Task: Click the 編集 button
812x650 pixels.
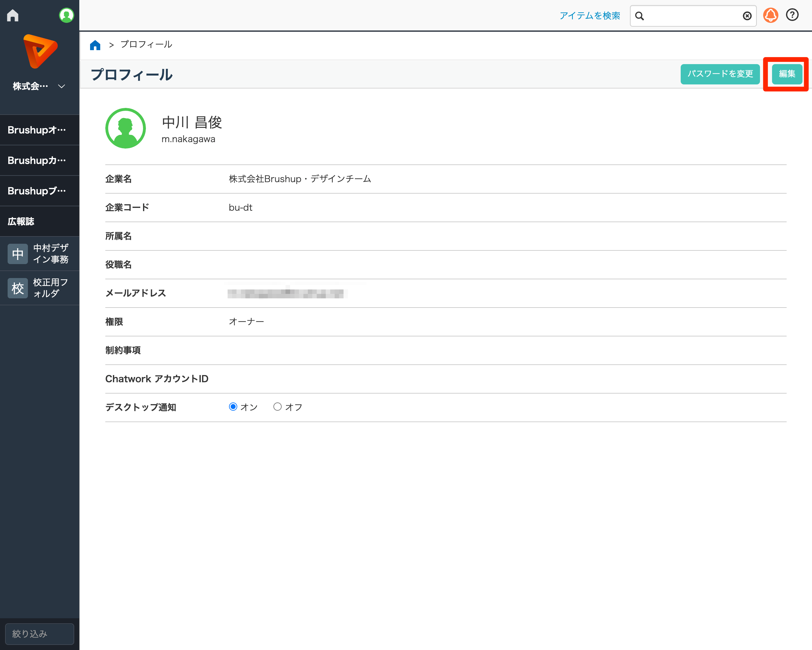Action: [786, 74]
